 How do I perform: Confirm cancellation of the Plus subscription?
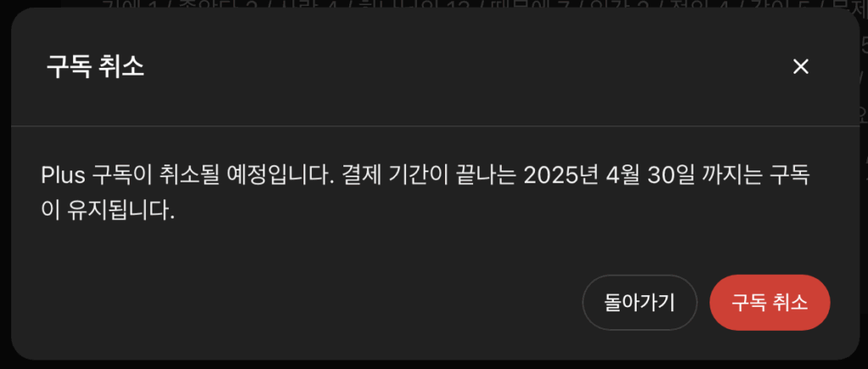770,303
